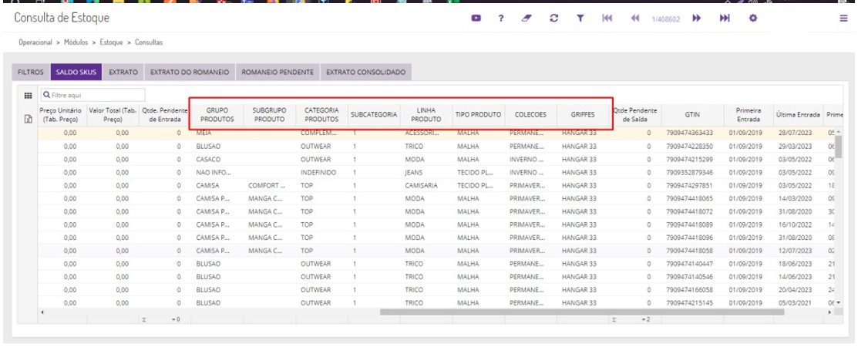
Task: Select GTIN 7909474363433 cell
Action: pos(692,133)
